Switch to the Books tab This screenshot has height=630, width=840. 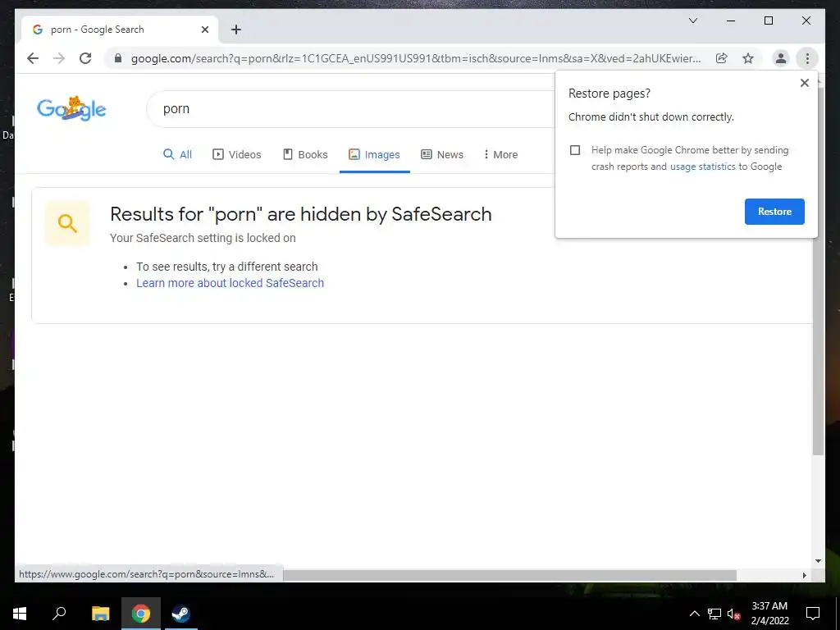[x=305, y=154]
